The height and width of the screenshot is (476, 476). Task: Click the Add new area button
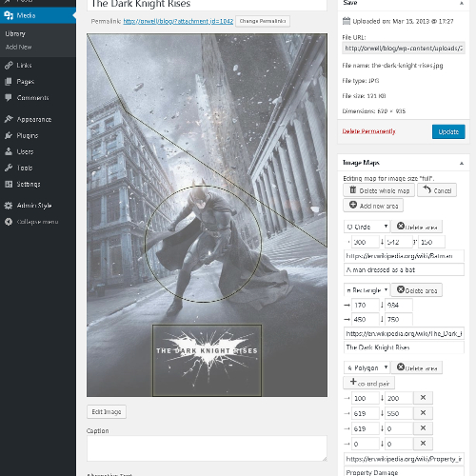coord(373,206)
